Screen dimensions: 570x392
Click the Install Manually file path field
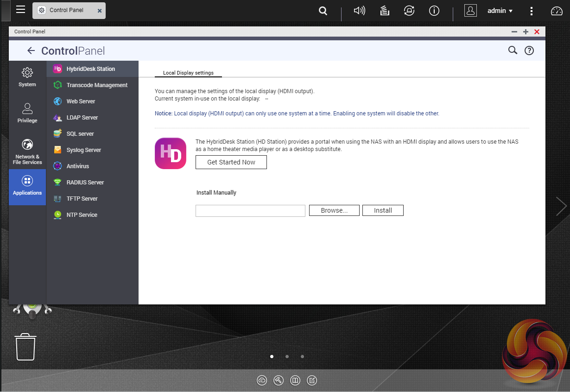(250, 211)
